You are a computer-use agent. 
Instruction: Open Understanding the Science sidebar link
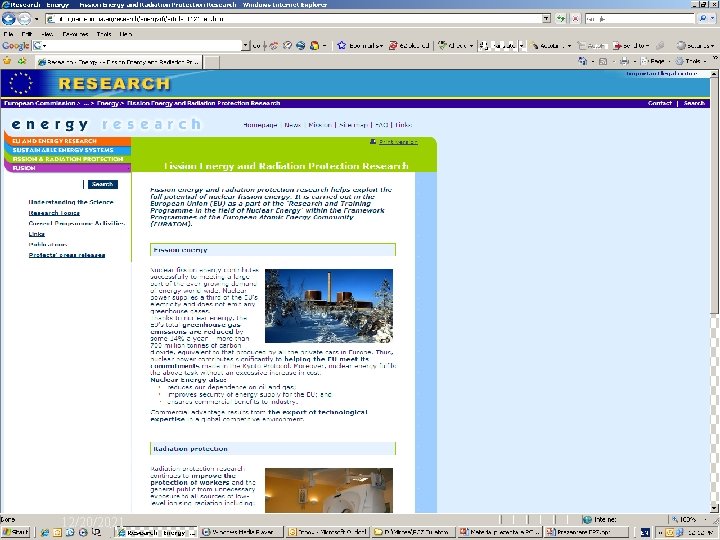[x=71, y=202]
